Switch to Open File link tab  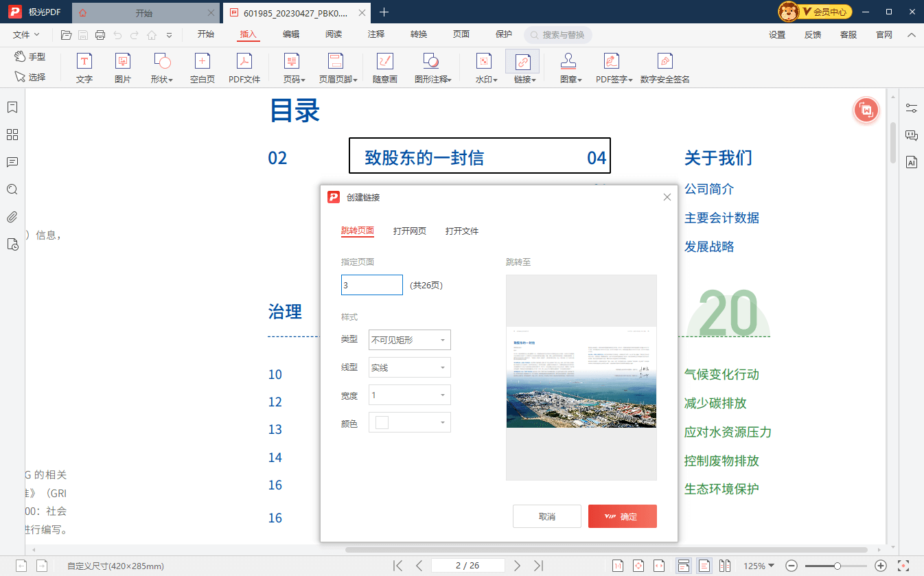462,231
